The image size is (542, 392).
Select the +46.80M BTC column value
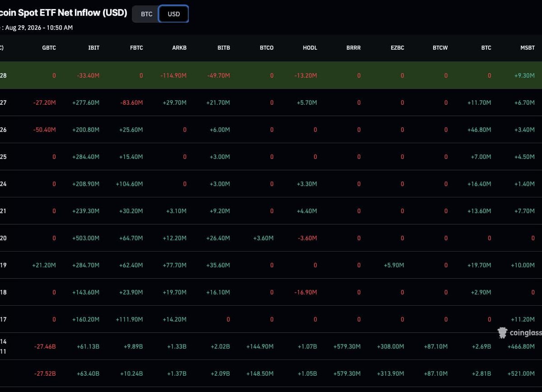click(x=479, y=130)
